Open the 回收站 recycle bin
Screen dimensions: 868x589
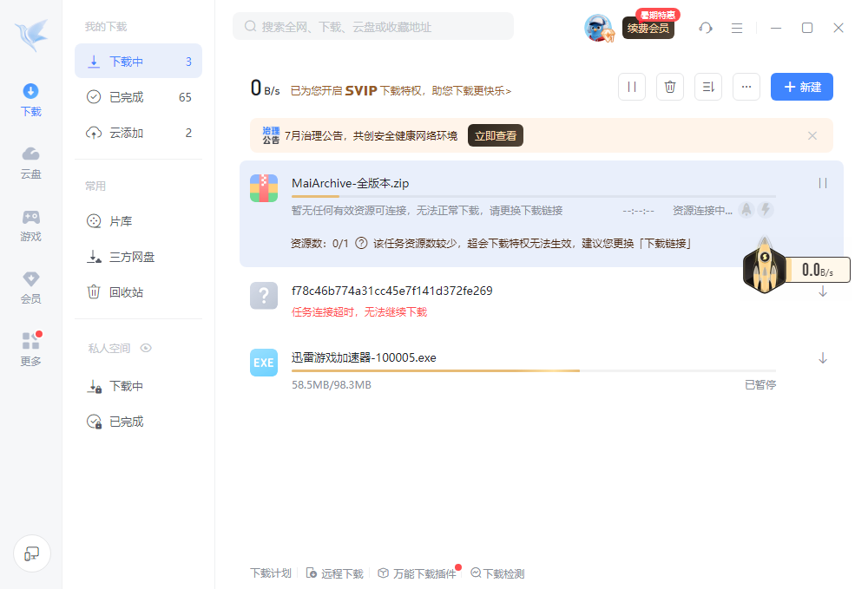coord(138,292)
